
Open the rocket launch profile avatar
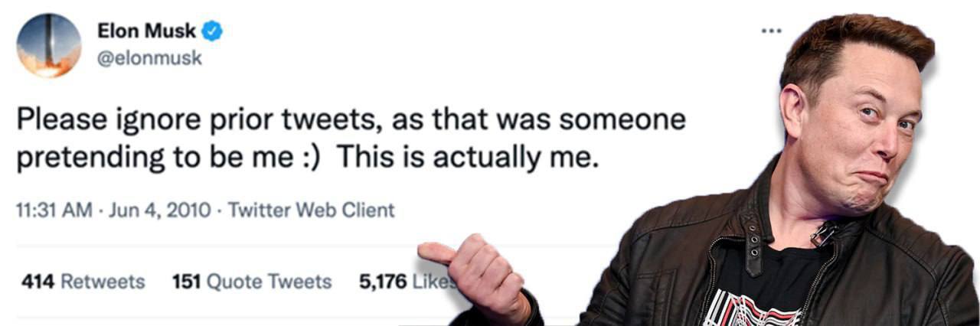click(x=48, y=45)
